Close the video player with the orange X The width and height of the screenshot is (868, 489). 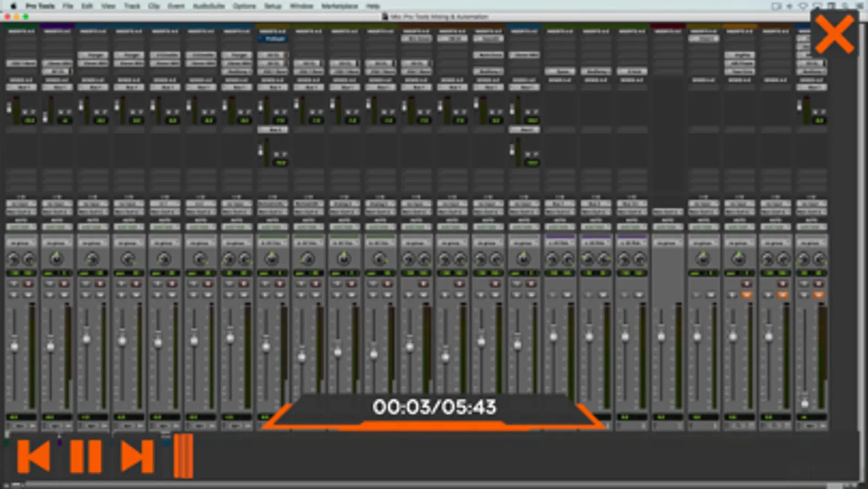click(x=834, y=34)
